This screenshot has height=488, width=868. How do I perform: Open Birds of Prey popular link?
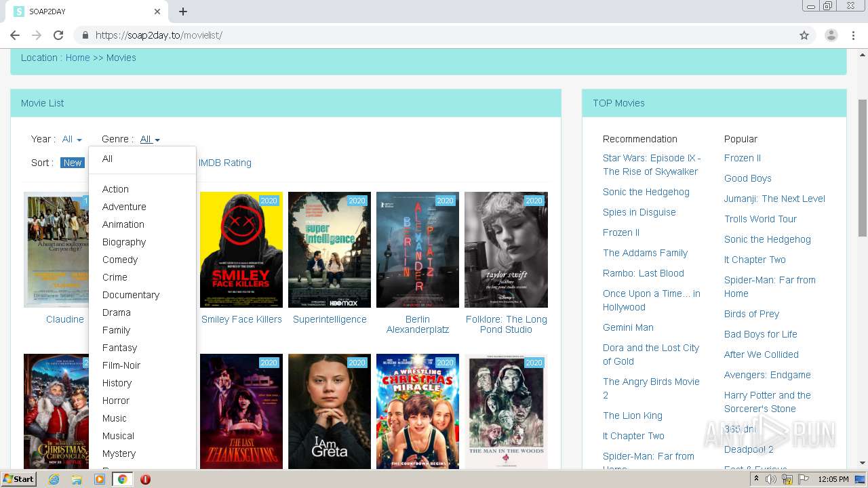751,314
